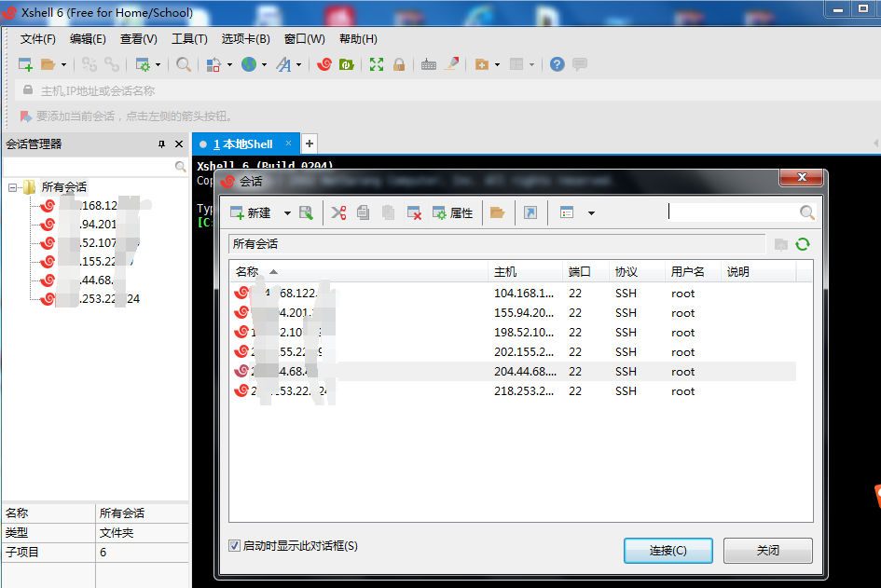Open dropdown arrow next to 新建 button
881x588 pixels.
[x=287, y=213]
